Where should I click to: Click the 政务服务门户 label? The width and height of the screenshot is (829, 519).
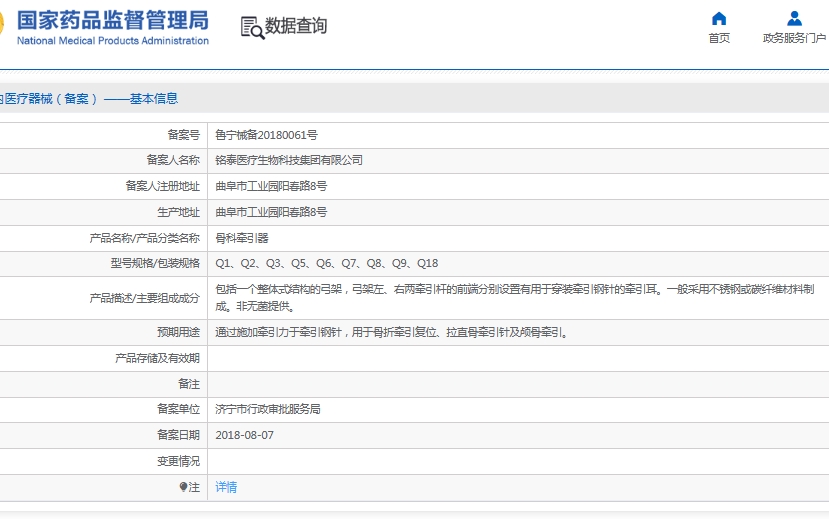(x=794, y=38)
